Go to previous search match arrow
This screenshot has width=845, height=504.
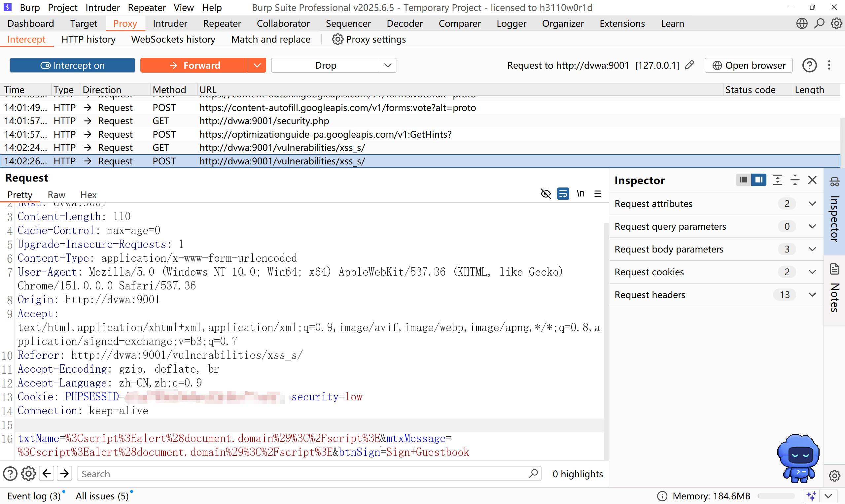[47, 473]
